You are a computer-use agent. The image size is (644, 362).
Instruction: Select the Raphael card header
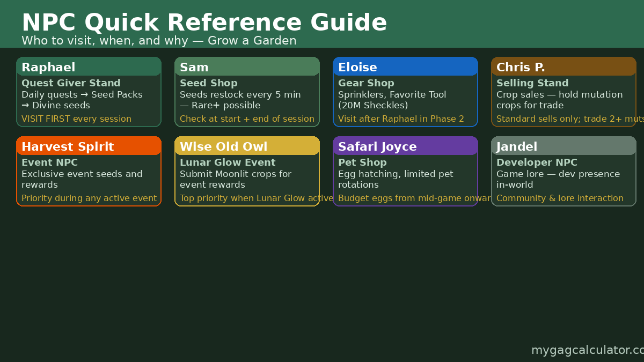click(89, 67)
